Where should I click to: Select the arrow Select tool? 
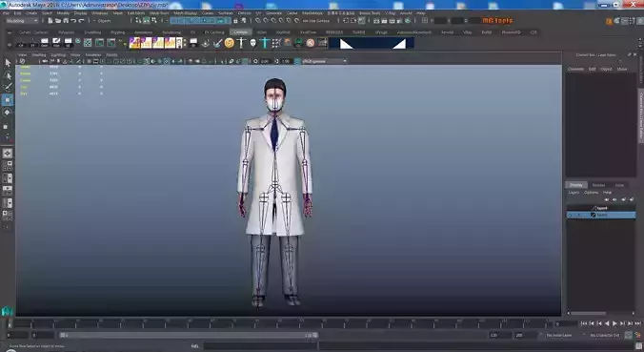click(x=8, y=63)
